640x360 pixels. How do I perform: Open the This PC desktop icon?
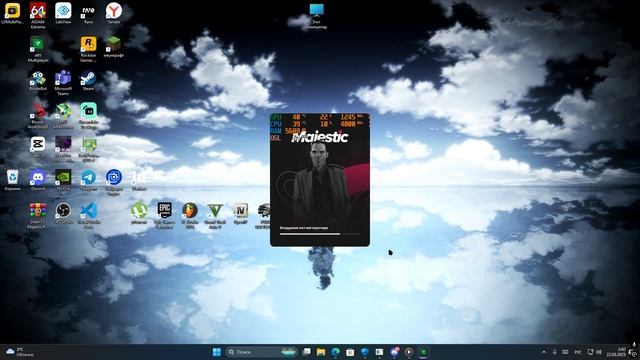(316, 16)
